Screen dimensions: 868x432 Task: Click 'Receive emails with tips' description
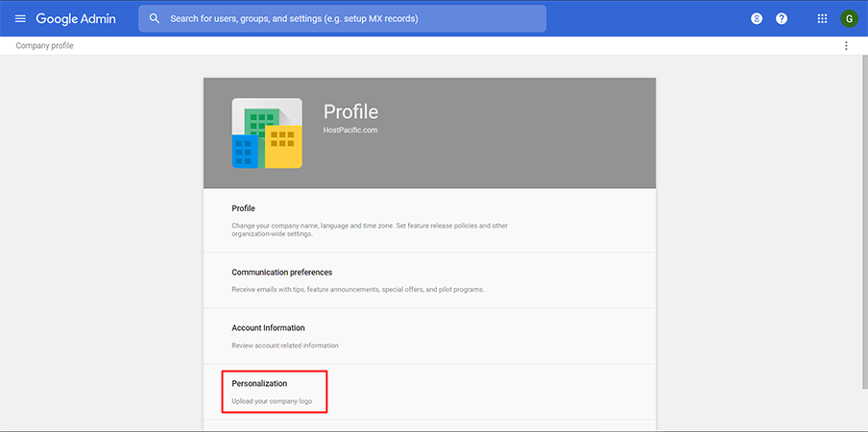coord(357,289)
